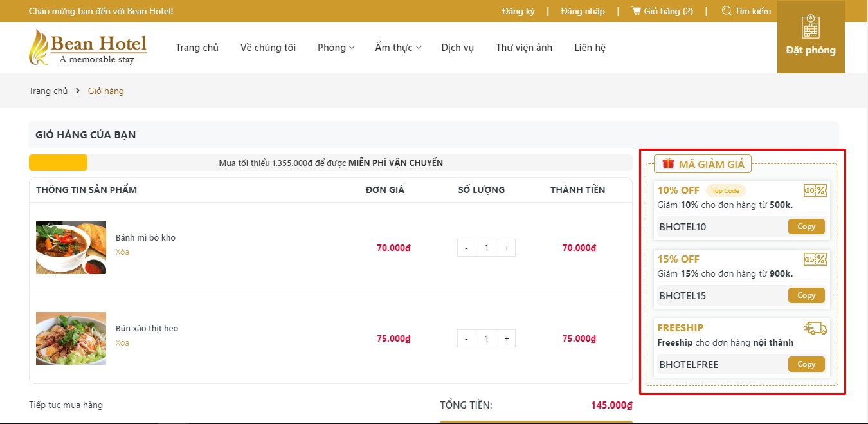Click the gift box icon beside Mã giảm giá
Image resolution: width=868 pixels, height=424 pixels.
(x=669, y=163)
